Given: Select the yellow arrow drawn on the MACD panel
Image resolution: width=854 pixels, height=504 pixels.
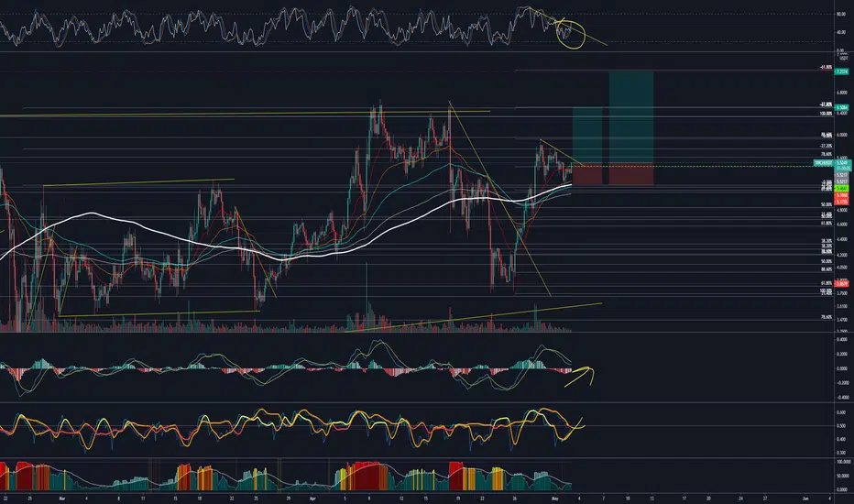Looking at the screenshot, I should pos(579,377).
